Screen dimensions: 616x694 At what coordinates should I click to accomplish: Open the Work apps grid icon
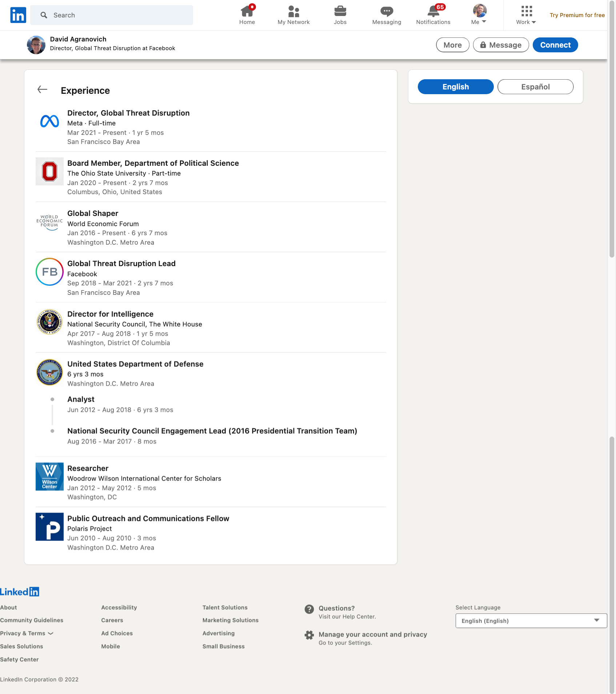[x=526, y=11]
